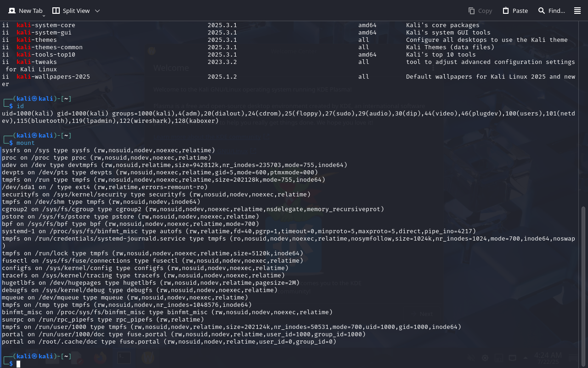Image resolution: width=588 pixels, height=368 pixels.
Task: Click the 'uid=1000(kali)' output text
Action: click(x=28, y=114)
